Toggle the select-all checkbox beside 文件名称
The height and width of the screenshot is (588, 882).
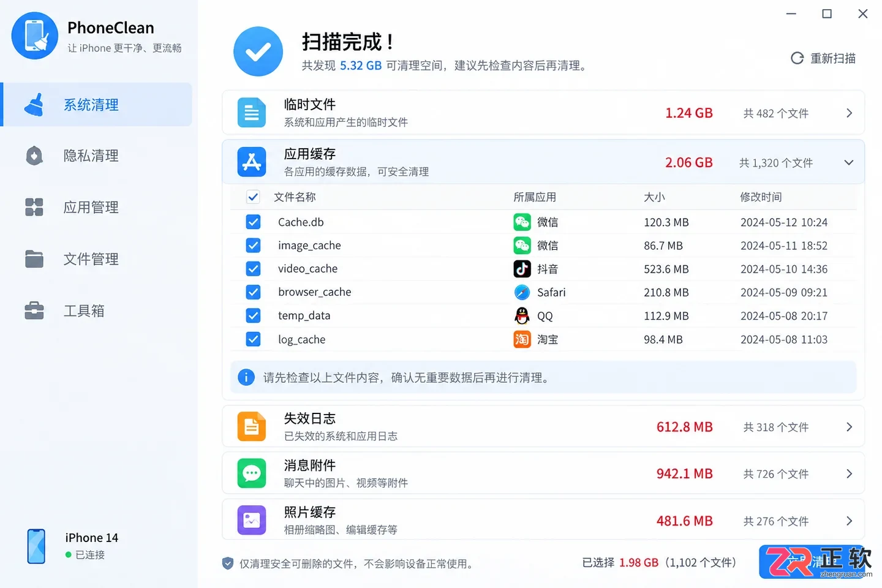point(253,197)
